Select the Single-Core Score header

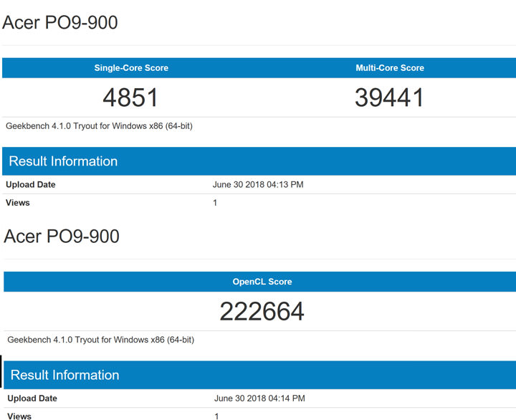(x=131, y=68)
